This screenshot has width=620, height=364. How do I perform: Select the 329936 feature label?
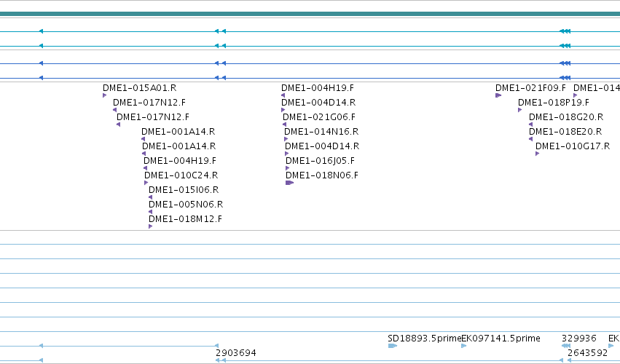579,339
